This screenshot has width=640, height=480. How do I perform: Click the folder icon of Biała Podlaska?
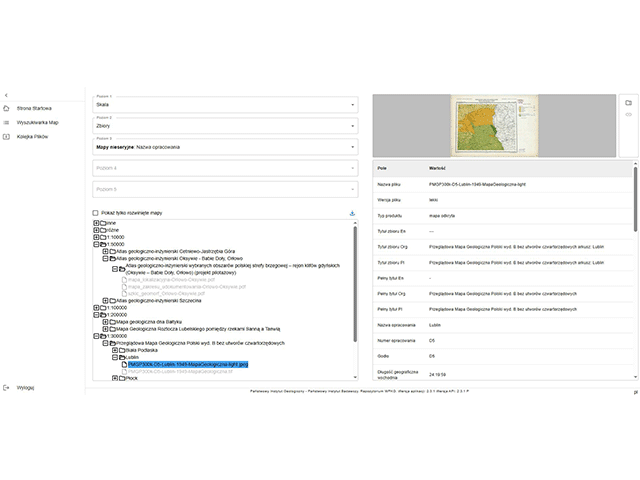[x=122, y=350]
